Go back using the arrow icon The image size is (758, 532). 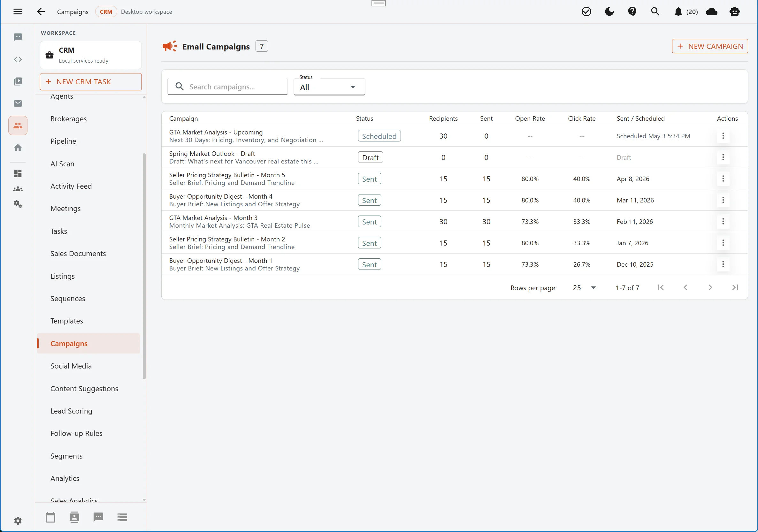(x=41, y=11)
